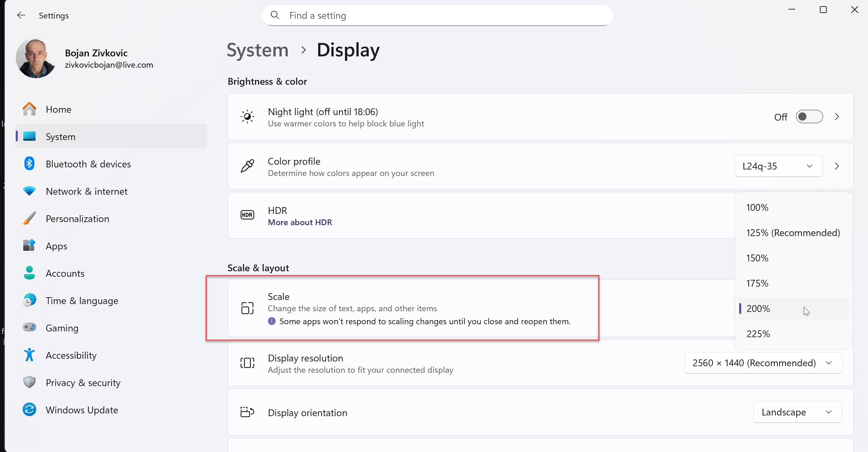This screenshot has width=868, height=452.
Task: Open Color profile L24q-35 dropdown
Action: click(778, 166)
